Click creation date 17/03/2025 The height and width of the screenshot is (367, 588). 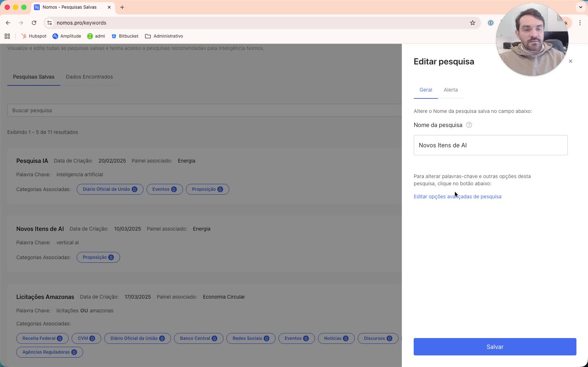pos(138,297)
